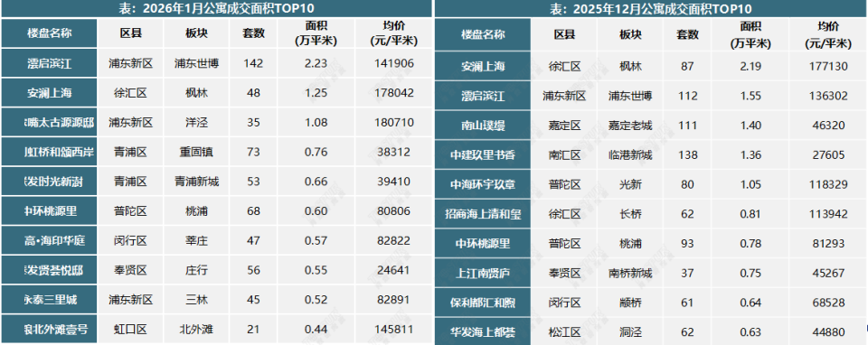This screenshot has height=345, width=868.
Task: Click the 重固镇 block cell
Action: (196, 152)
